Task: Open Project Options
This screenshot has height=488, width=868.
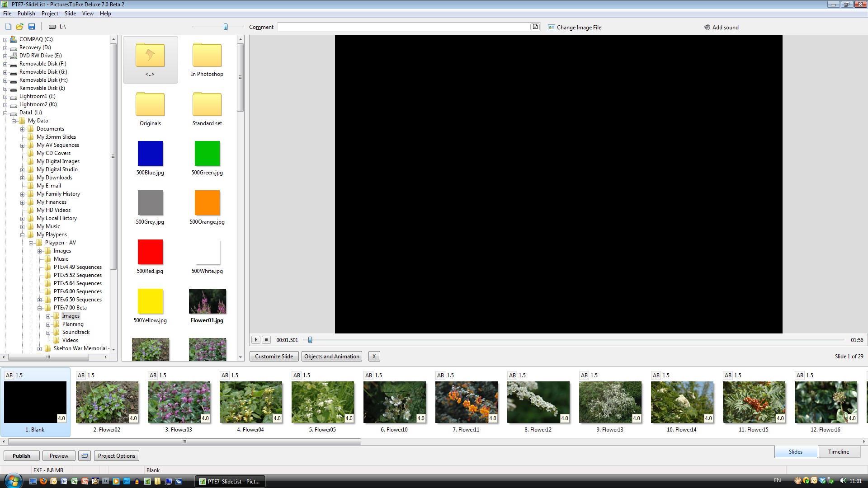Action: pos(117,456)
